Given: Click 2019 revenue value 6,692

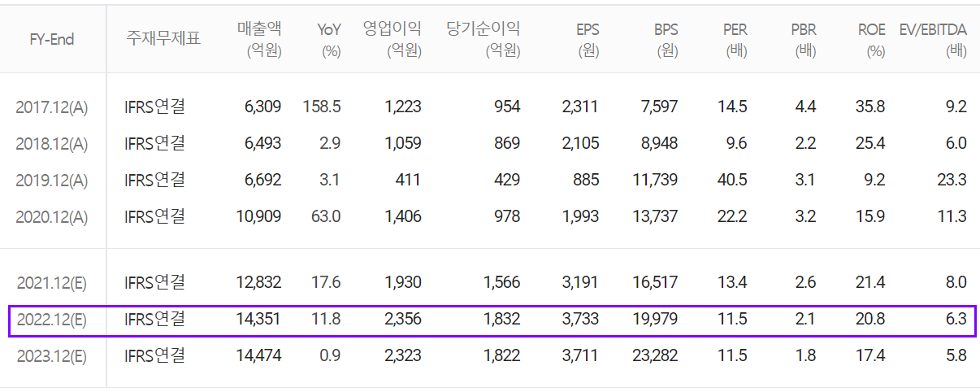Looking at the screenshot, I should [x=262, y=180].
